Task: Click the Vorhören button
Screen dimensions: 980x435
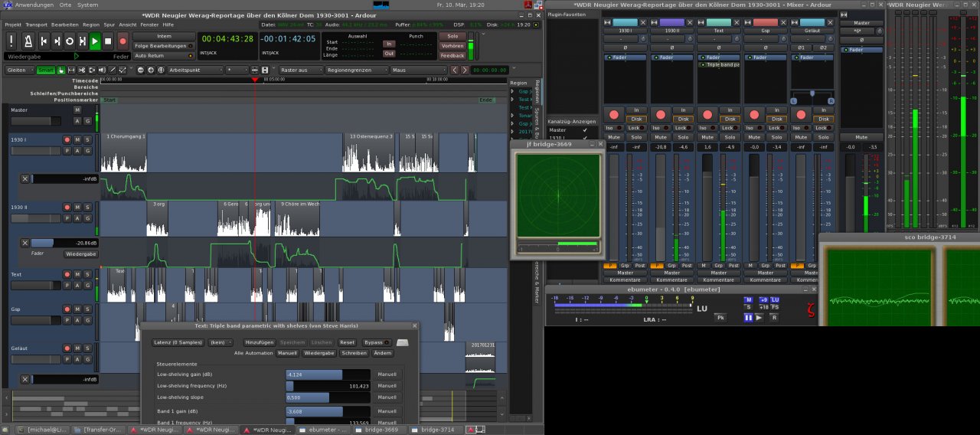Action: (452, 46)
